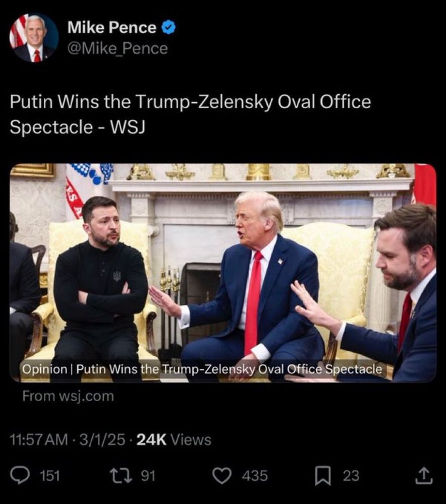The image size is (446, 504).
Task: Click the 435 likes count
Action: [255, 476]
